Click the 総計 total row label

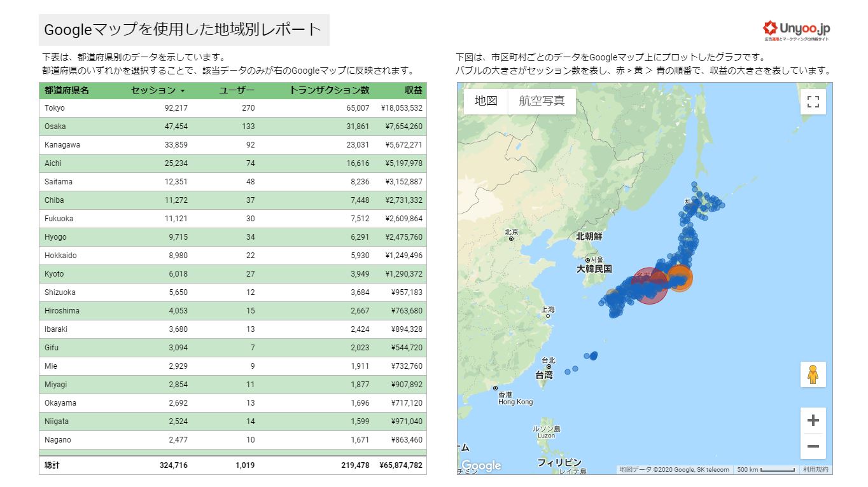(x=52, y=465)
